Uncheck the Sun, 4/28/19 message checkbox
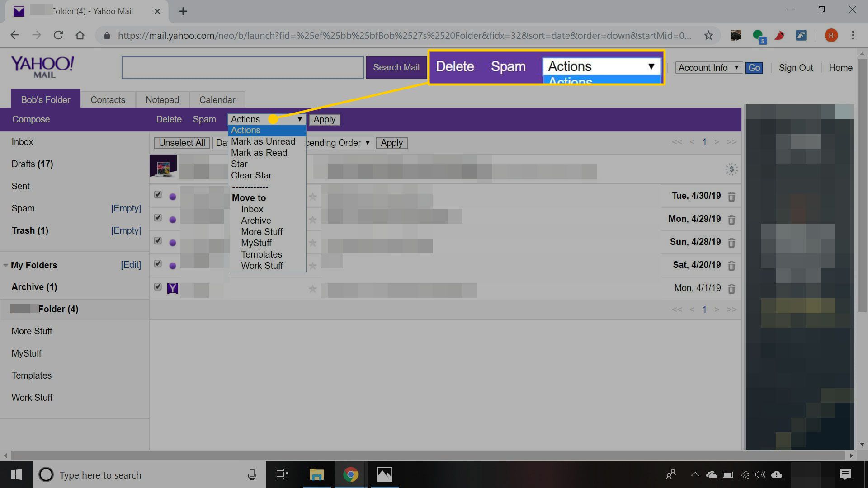The width and height of the screenshot is (868, 488). 158,241
